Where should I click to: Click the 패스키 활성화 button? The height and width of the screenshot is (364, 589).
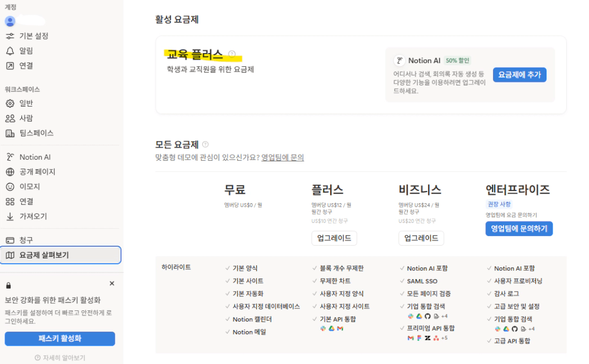[x=60, y=338]
